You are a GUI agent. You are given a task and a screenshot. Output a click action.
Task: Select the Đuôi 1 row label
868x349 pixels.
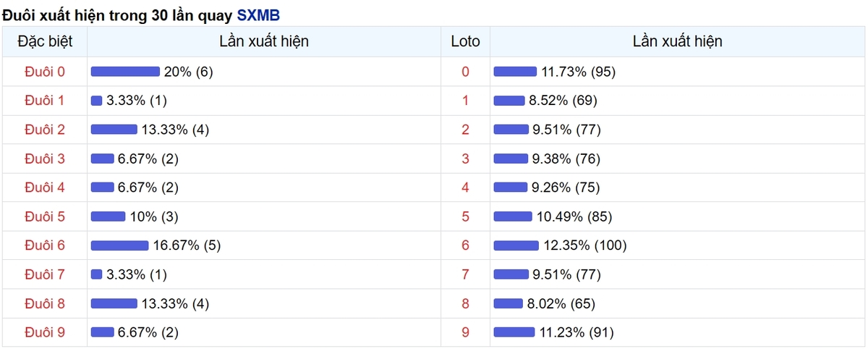45,101
